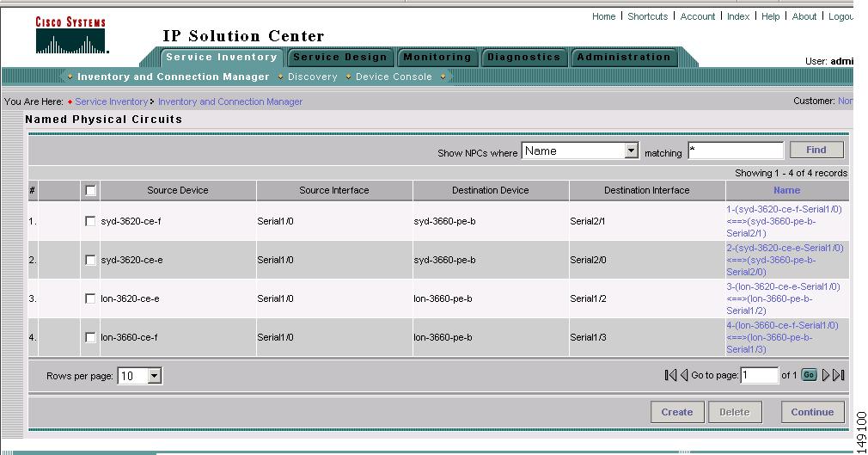Click the Create button
Screen dimensions: 868x455
[677, 412]
